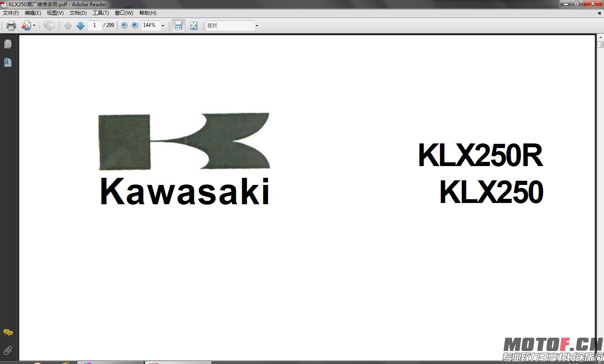
Task: Open the 文档(D) menu
Action: click(78, 13)
